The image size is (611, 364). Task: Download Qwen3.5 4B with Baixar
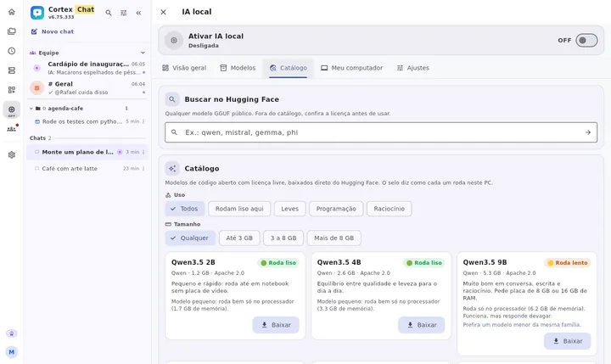(x=422, y=325)
